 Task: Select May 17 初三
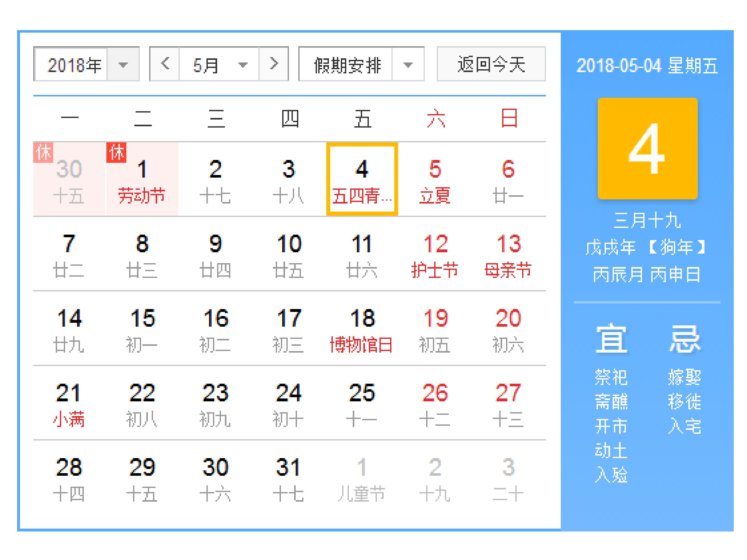289,328
